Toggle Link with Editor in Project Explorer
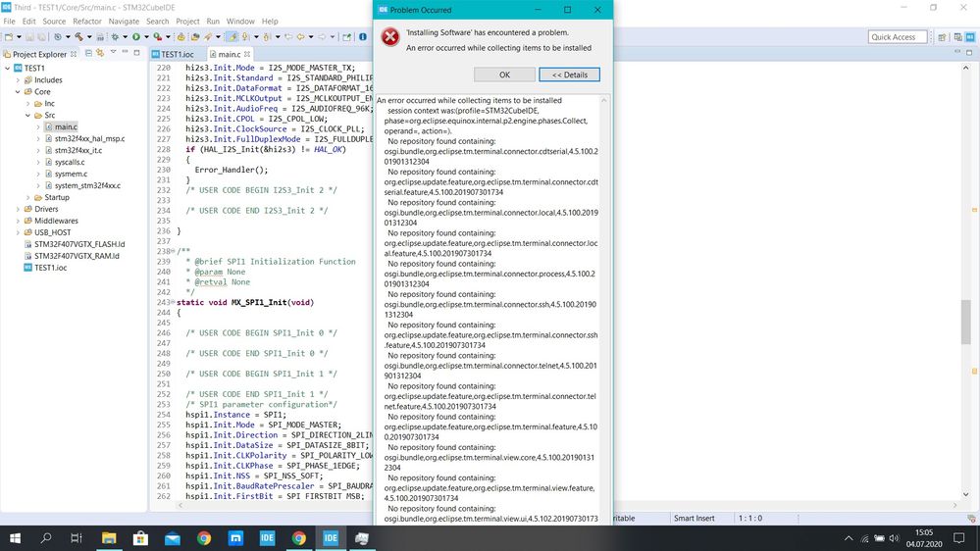Image resolution: width=980 pixels, height=551 pixels. (100, 54)
